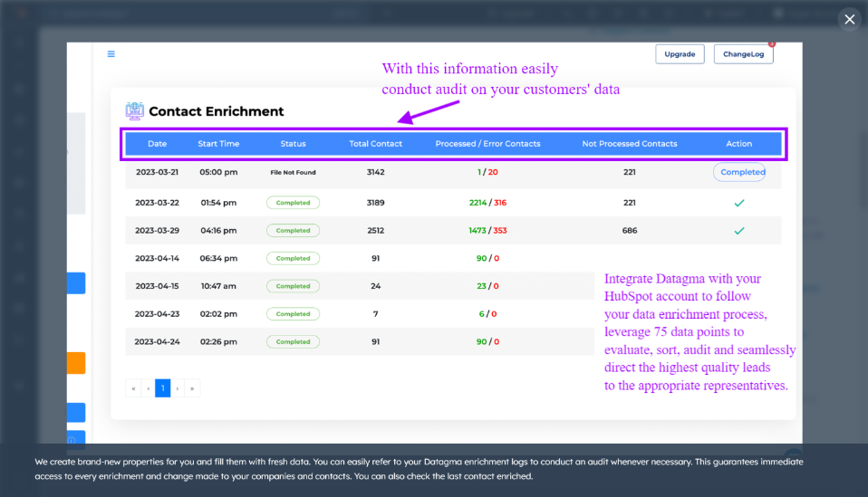This screenshot has height=497, width=868.
Task: Click the Completed action button for 2023-03-21
Action: click(x=739, y=172)
